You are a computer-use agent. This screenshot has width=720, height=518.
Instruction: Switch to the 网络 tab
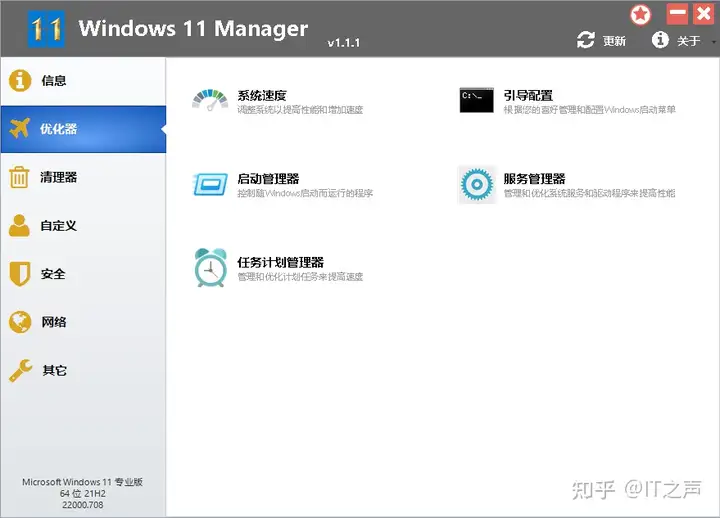coord(83,322)
